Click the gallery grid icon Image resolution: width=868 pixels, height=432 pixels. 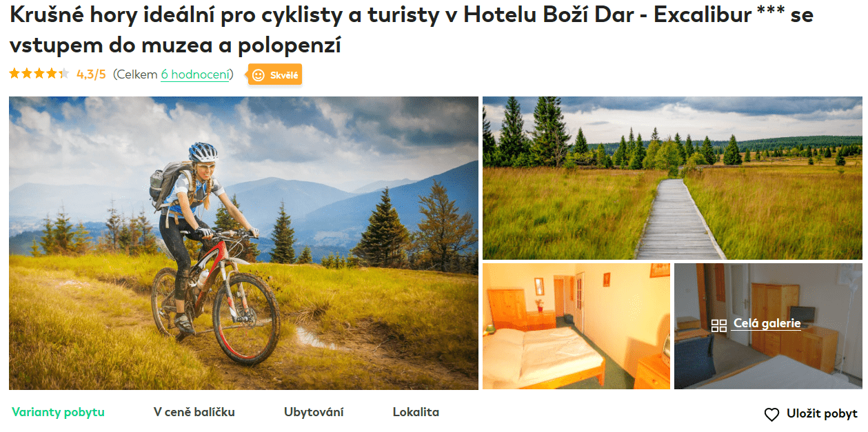[x=719, y=325]
